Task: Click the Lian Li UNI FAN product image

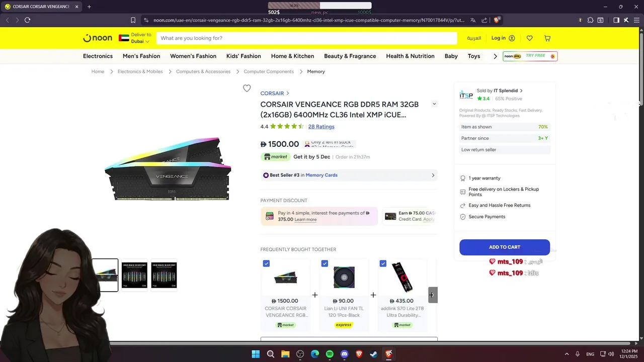Action: pos(344,277)
